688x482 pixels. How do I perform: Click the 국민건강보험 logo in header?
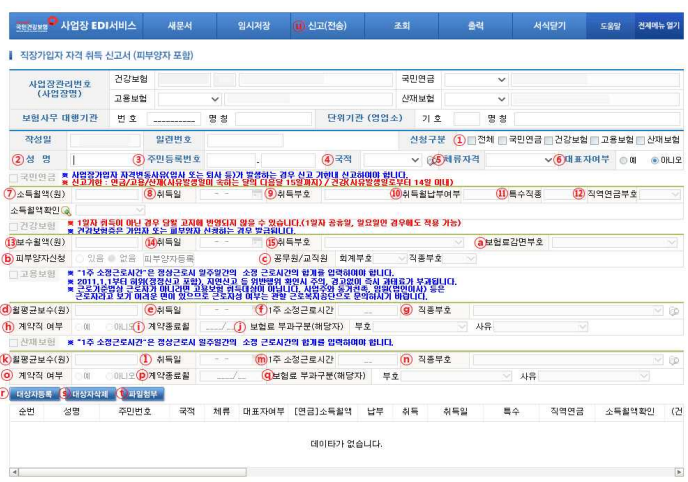pyautogui.click(x=32, y=26)
